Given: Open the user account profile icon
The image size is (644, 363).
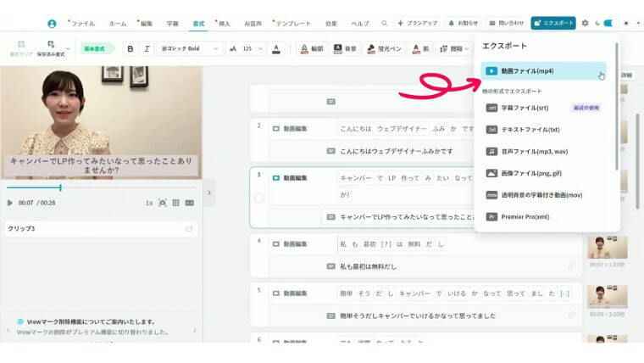Looking at the screenshot, I should [x=52, y=24].
